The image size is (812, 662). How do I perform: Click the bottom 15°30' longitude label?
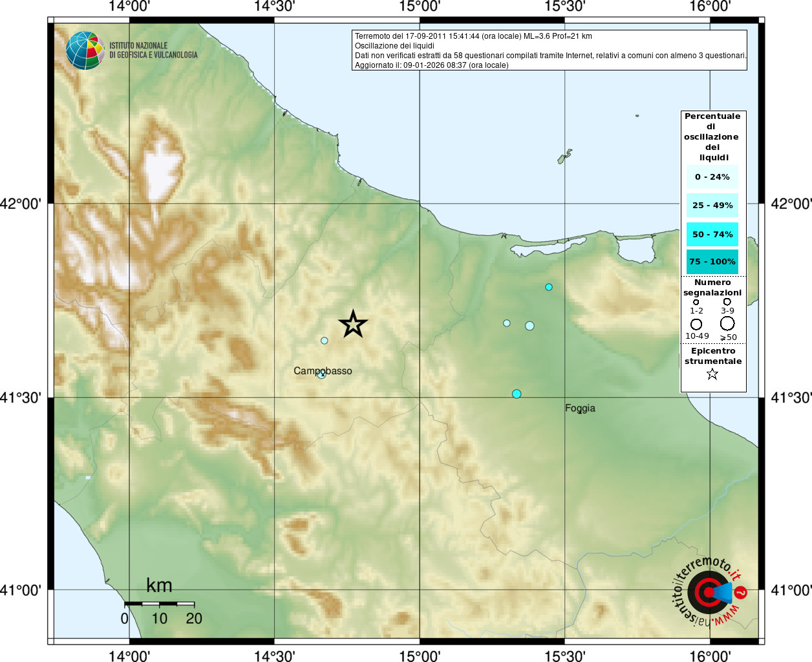pos(565,656)
